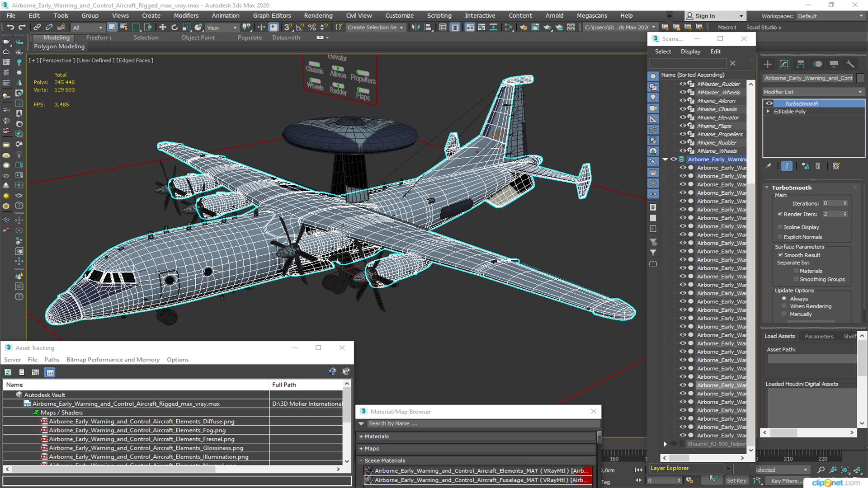Toggle the 3D Snaps icon
This screenshot has width=868, height=488.
pyautogui.click(x=288, y=28)
